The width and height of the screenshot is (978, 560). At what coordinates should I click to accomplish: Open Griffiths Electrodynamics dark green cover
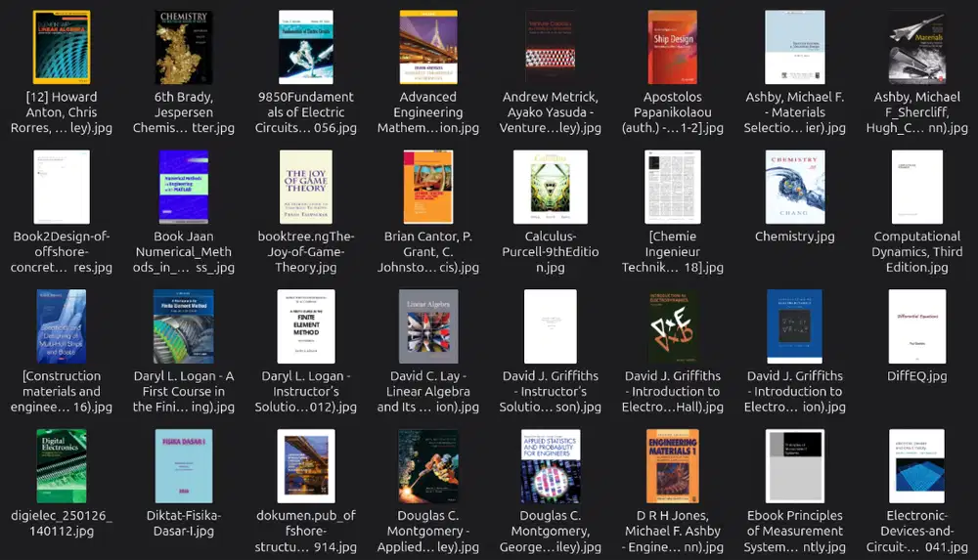673,326
